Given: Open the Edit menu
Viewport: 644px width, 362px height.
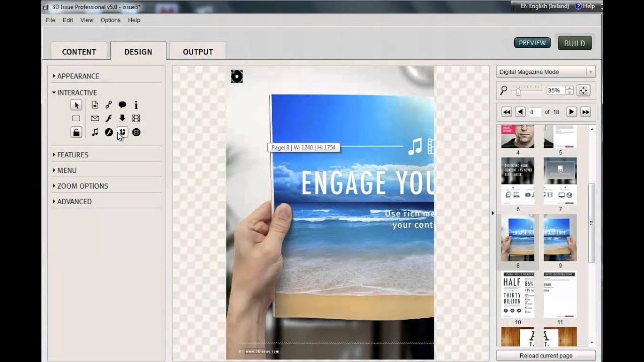Looking at the screenshot, I should pyautogui.click(x=68, y=20).
